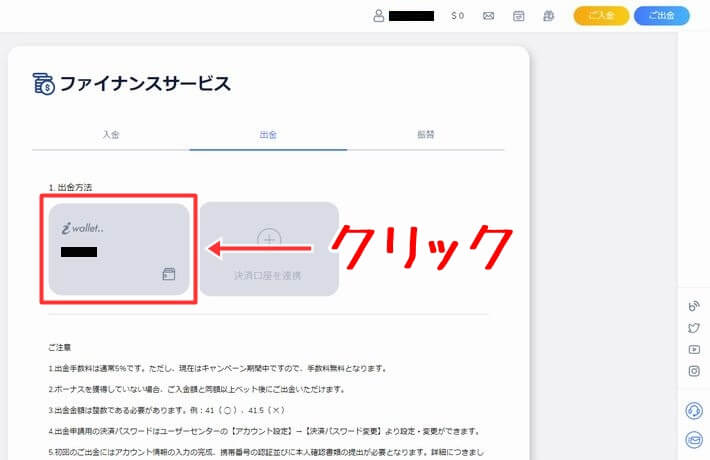
Task: Open YouTube link in right sidebar
Action: (694, 349)
